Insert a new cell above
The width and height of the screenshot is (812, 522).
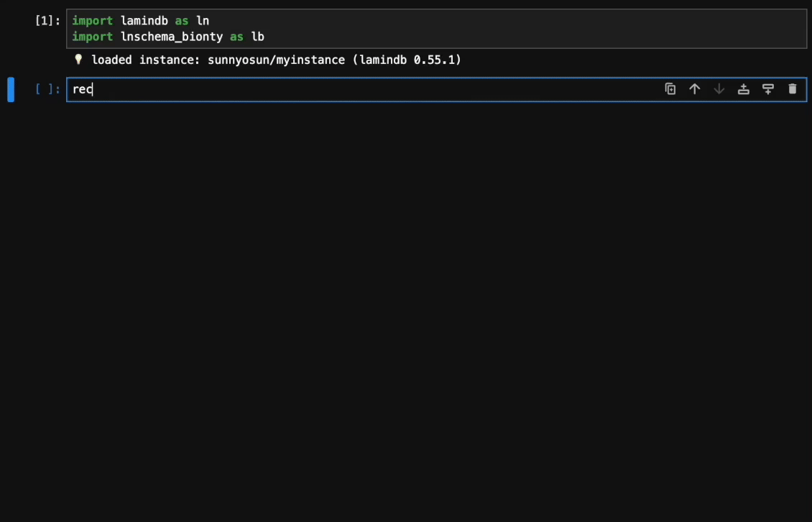[x=744, y=88]
